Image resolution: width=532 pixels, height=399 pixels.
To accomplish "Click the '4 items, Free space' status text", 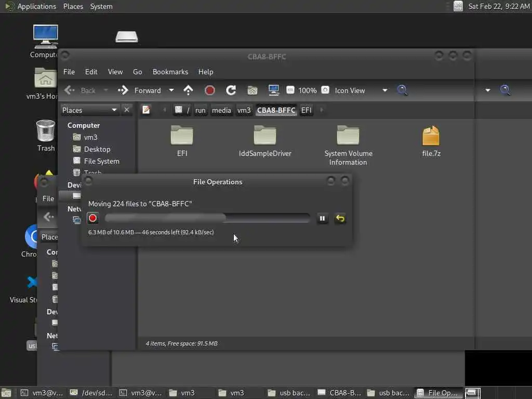I will [181, 343].
